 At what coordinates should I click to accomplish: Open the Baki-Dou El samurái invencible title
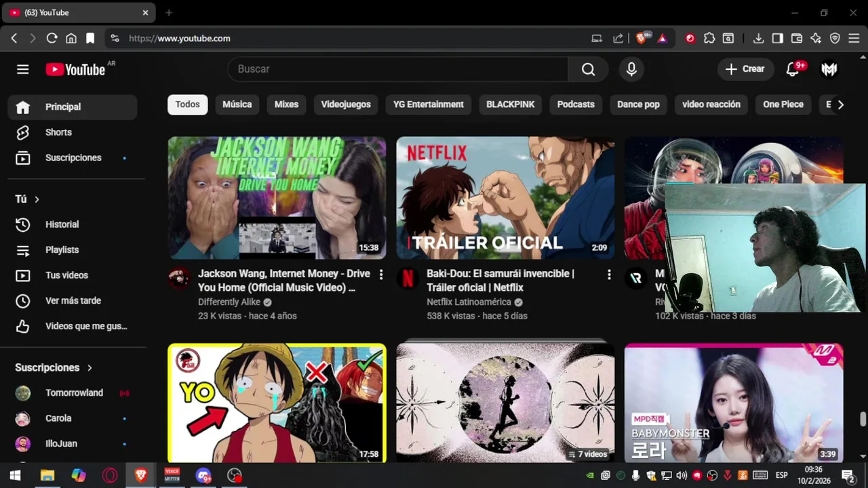click(500, 281)
